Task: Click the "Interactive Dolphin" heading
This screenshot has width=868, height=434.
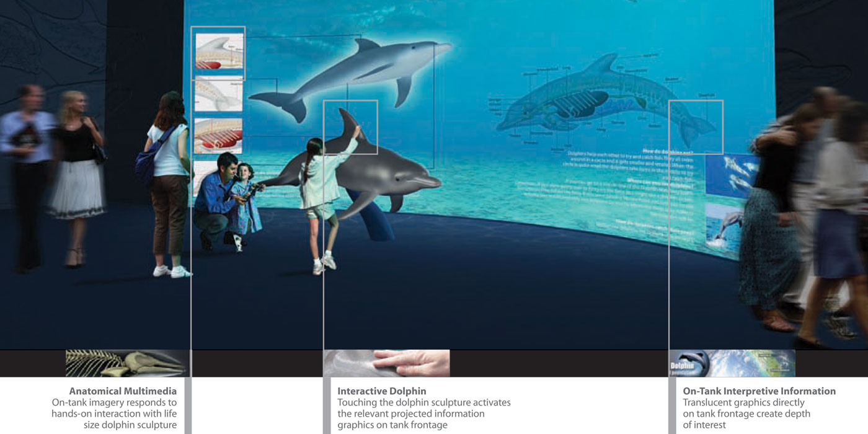Action: [x=381, y=391]
